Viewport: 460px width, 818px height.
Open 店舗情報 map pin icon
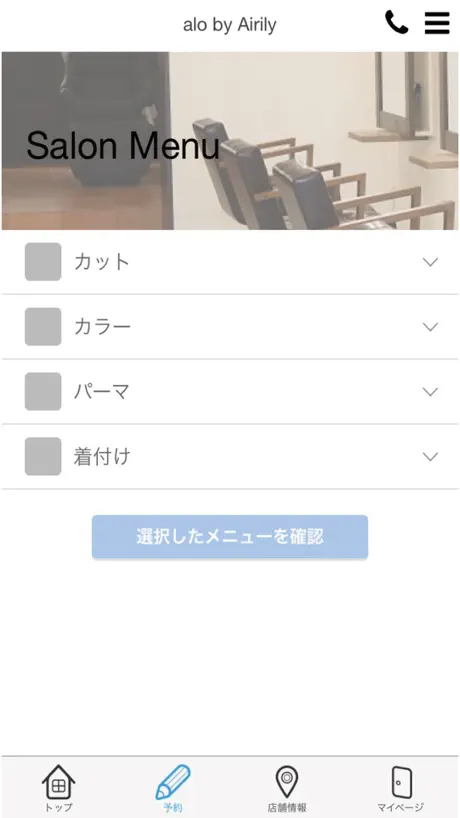[287, 781]
